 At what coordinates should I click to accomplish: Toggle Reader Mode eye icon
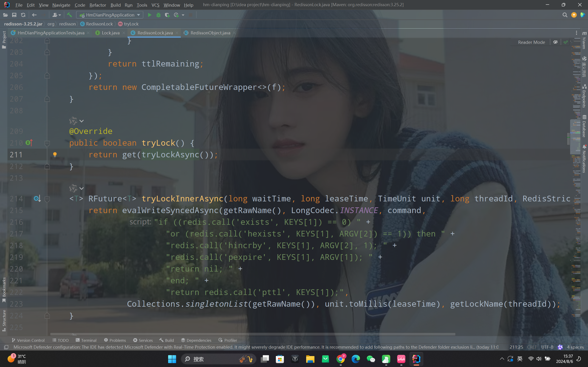point(555,42)
